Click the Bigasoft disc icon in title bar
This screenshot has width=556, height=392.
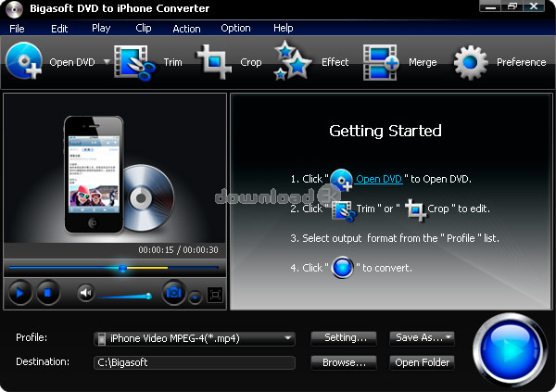[14, 9]
